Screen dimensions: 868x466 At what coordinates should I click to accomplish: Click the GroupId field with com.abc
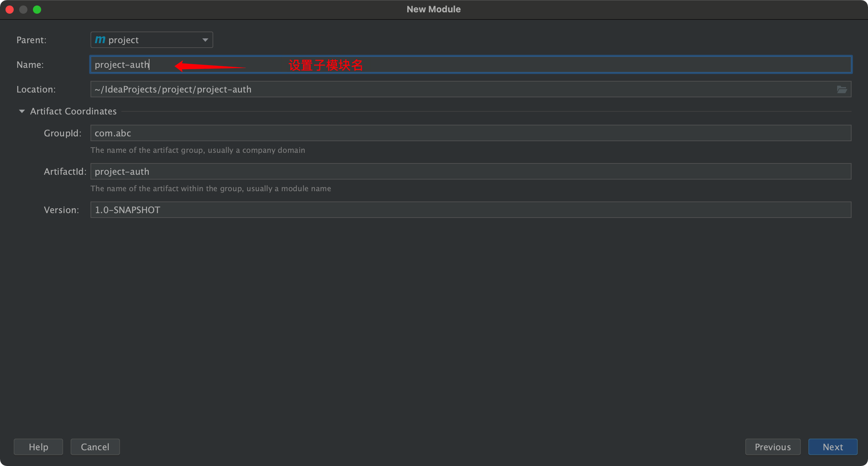(470, 133)
